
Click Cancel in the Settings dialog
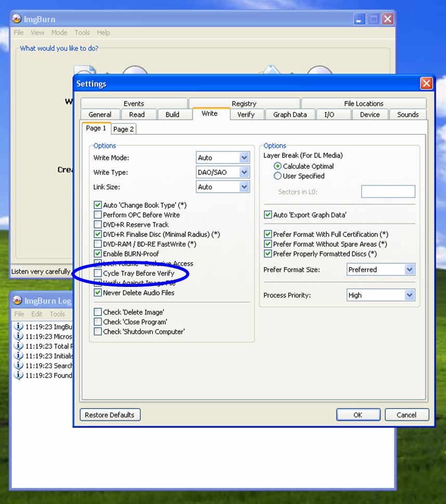point(407,414)
